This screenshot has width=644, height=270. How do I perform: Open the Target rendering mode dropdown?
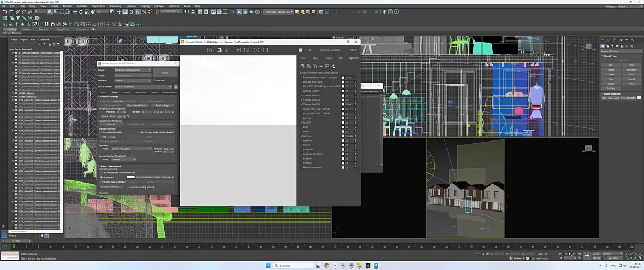pyautogui.click(x=133, y=70)
